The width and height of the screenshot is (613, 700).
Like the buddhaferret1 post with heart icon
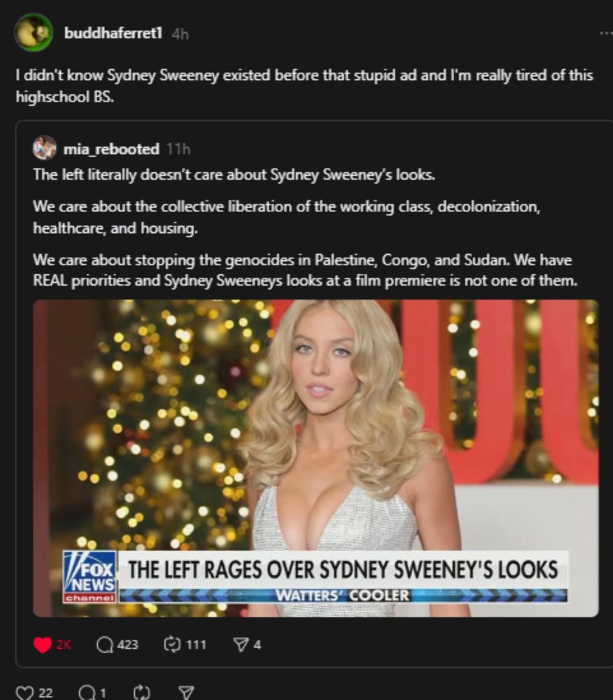[24, 692]
